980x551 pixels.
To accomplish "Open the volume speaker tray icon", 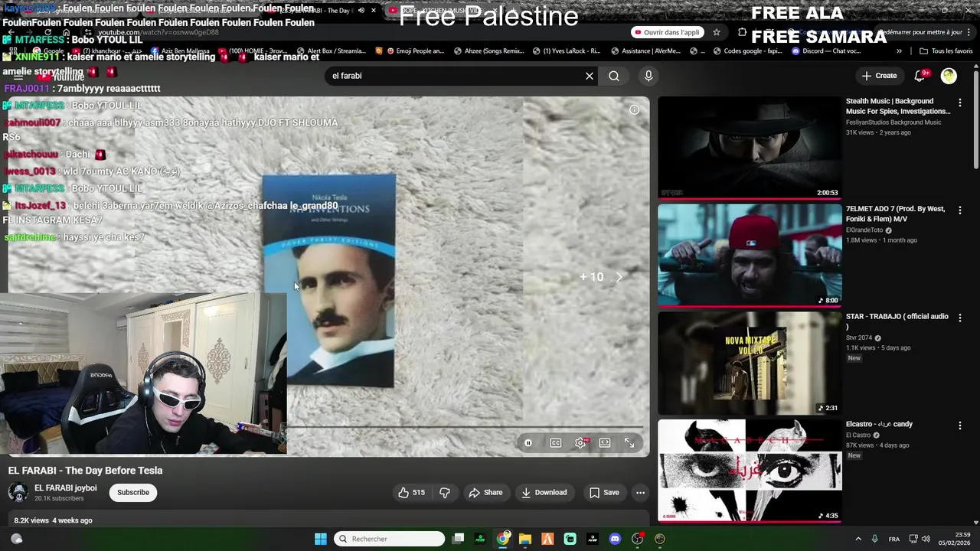I will (x=926, y=539).
